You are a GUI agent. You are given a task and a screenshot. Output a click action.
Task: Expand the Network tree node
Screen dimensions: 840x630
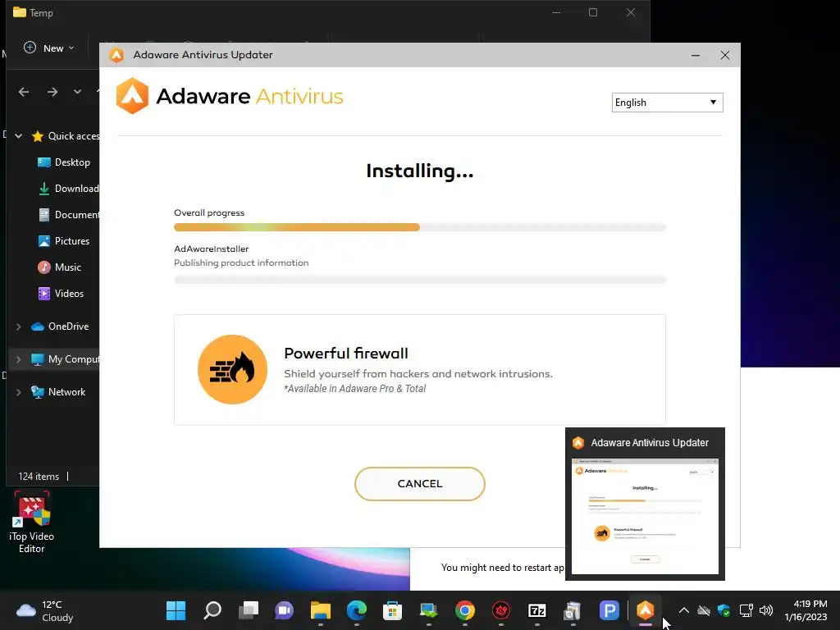[x=19, y=392]
